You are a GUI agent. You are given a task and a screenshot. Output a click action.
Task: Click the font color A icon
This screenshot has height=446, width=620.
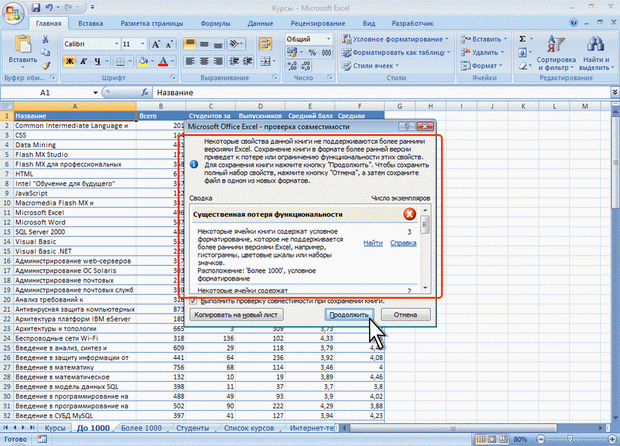(163, 61)
